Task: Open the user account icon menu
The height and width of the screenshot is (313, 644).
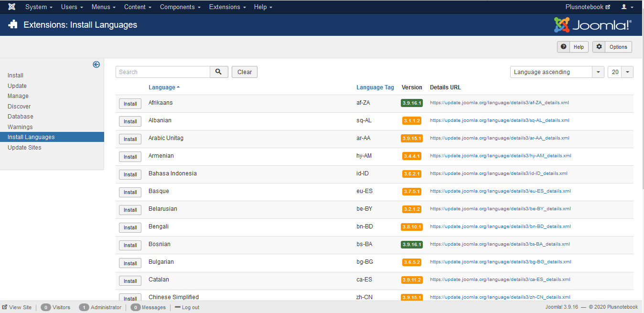Action: coord(627,7)
